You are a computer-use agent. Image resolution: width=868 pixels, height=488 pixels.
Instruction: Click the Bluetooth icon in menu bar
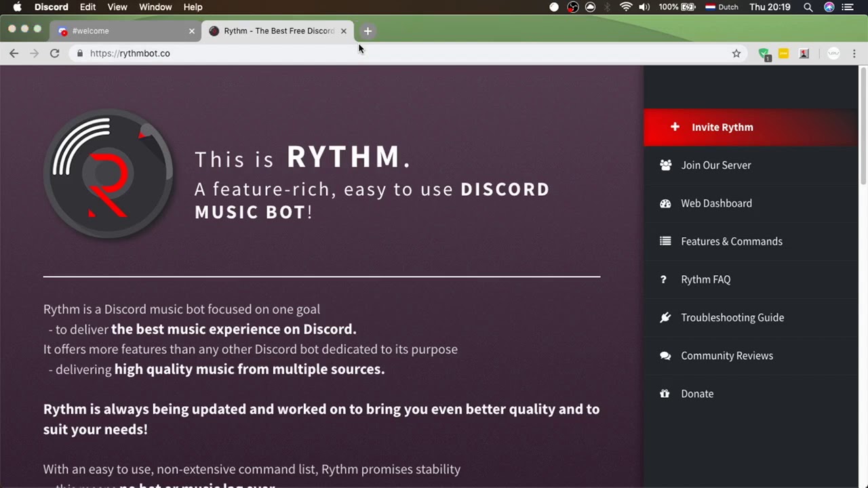pyautogui.click(x=608, y=7)
